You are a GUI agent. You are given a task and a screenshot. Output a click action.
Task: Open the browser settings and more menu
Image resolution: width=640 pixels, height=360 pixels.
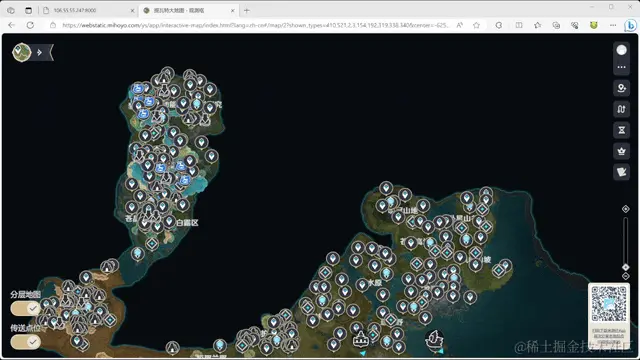(x=613, y=25)
